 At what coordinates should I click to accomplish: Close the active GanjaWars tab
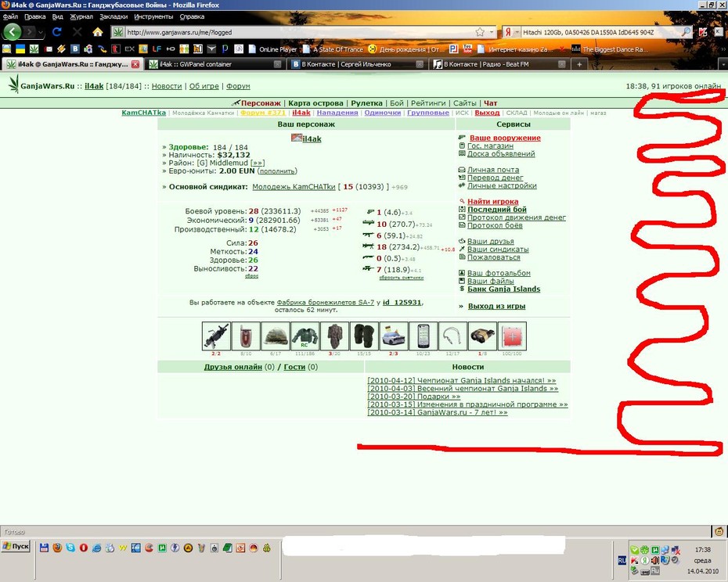tap(135, 64)
